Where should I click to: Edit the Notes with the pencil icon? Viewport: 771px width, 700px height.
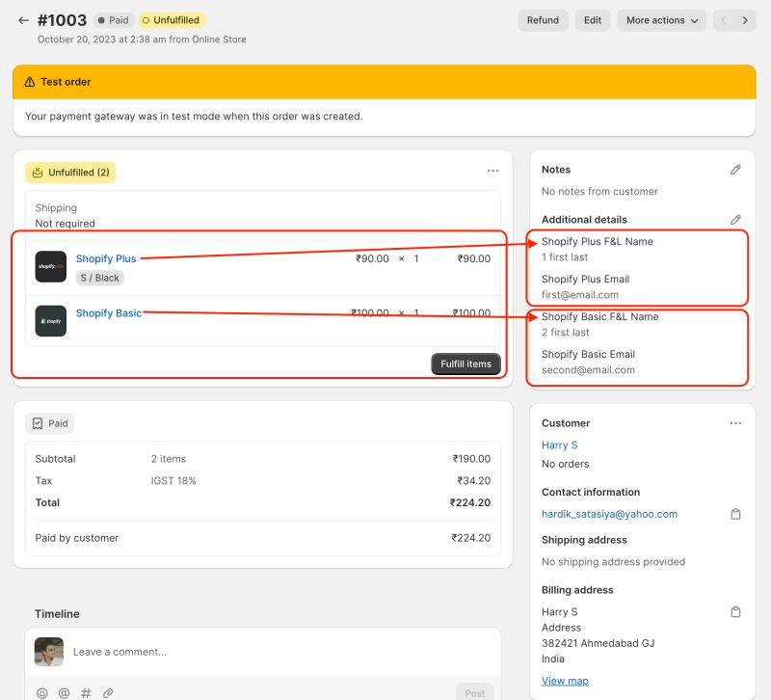(735, 169)
